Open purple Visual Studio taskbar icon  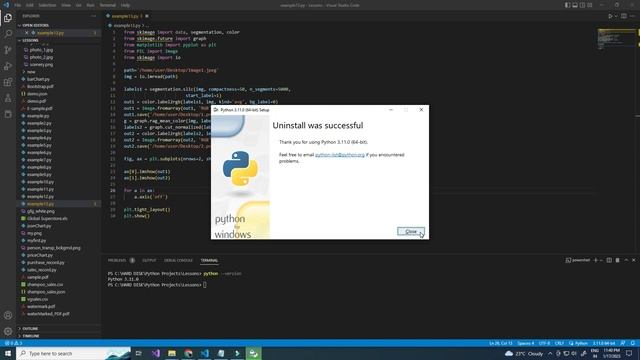pos(156,353)
